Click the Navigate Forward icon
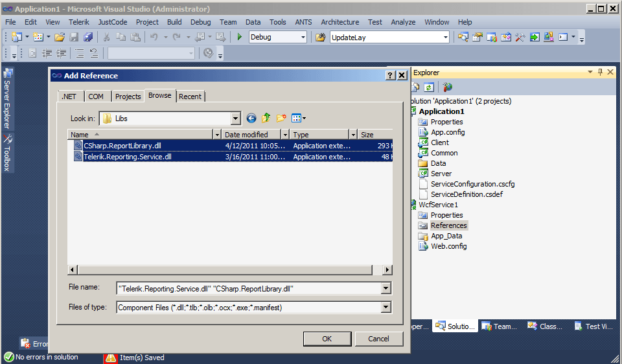This screenshot has width=622, height=364. (x=220, y=38)
